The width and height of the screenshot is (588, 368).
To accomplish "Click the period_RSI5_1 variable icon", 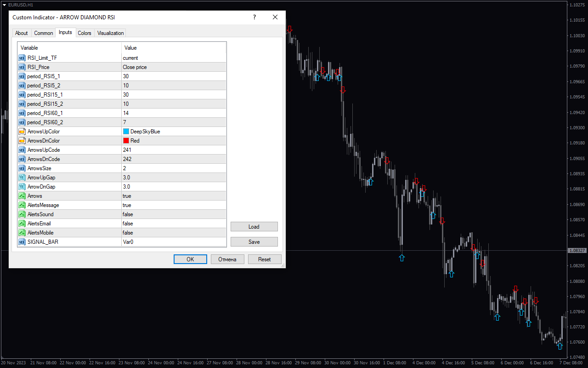I will click(22, 76).
